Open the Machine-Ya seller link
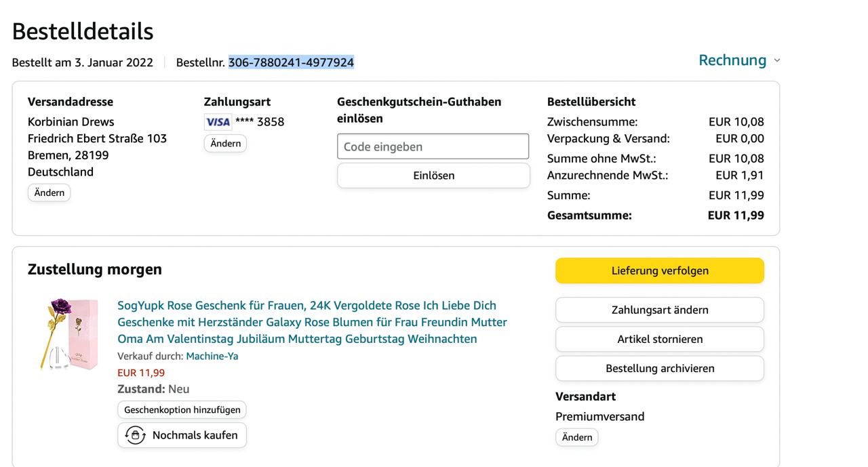This screenshot has width=868, height=467. click(212, 356)
